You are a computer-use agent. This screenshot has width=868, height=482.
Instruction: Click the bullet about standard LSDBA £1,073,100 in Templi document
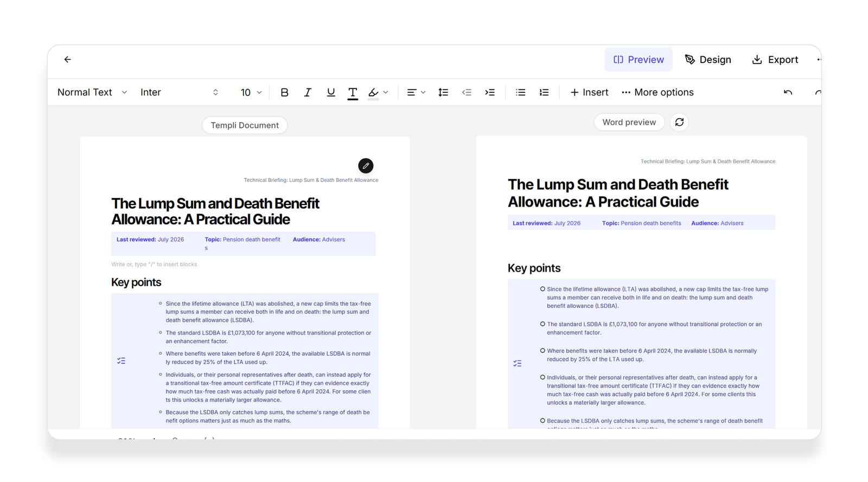268,337
